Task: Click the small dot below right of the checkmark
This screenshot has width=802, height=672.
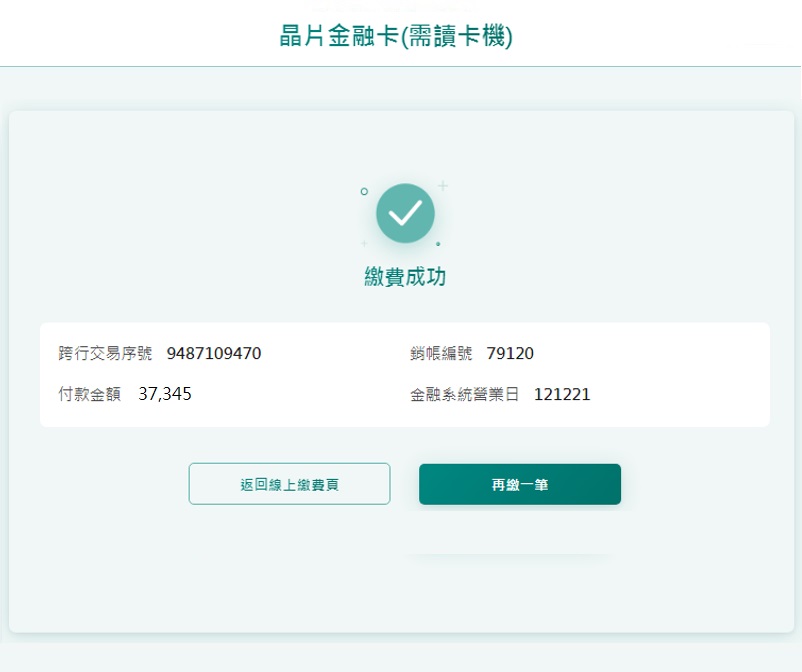Action: (x=438, y=244)
